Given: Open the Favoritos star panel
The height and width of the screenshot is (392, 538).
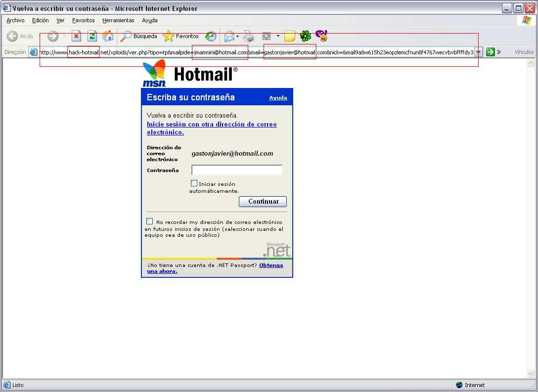Looking at the screenshot, I should point(180,36).
